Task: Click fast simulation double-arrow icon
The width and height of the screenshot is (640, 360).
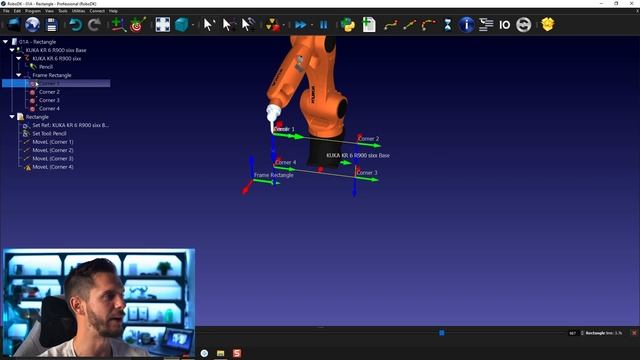Action: 300,25
